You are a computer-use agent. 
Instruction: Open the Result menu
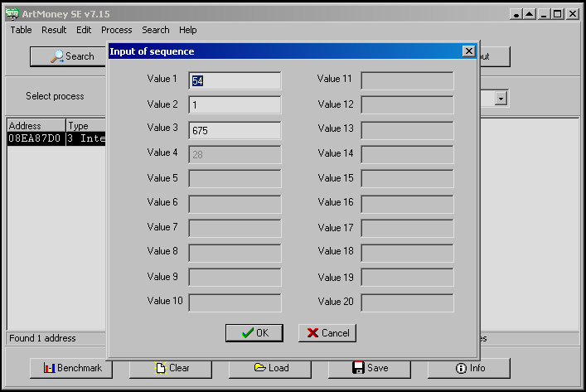click(x=54, y=30)
